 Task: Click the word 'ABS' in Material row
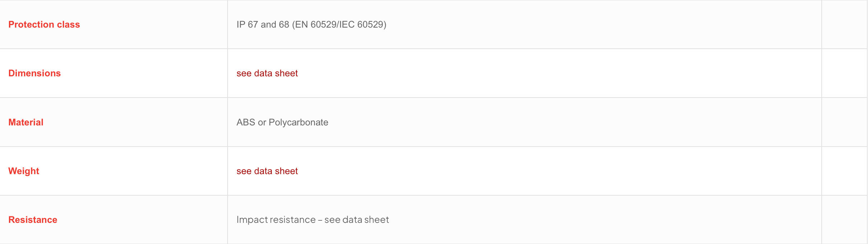pyautogui.click(x=246, y=122)
